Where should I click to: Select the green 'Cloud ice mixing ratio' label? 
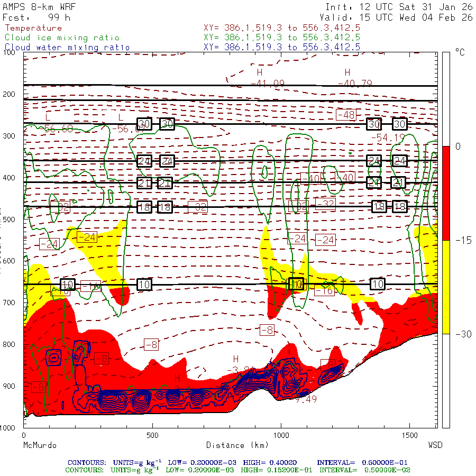point(62,38)
